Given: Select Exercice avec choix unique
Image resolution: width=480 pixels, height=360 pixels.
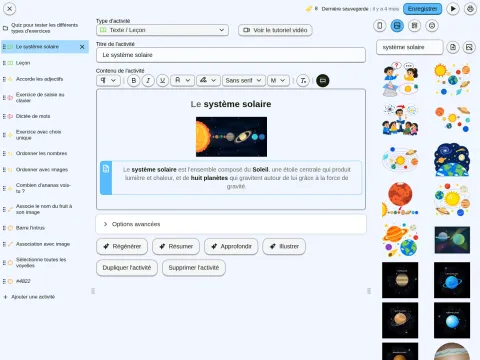Looking at the screenshot, I should point(45,135).
